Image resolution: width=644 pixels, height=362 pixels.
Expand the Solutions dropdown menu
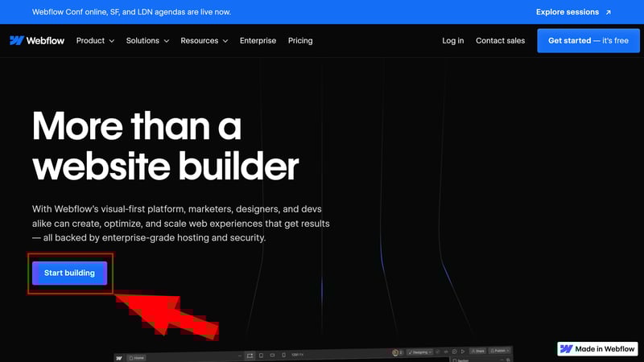point(147,41)
